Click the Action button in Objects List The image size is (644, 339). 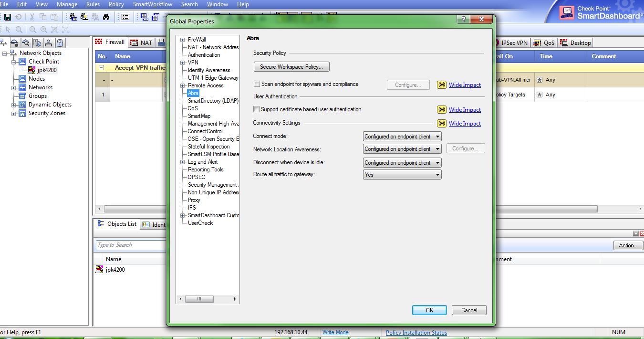(628, 245)
